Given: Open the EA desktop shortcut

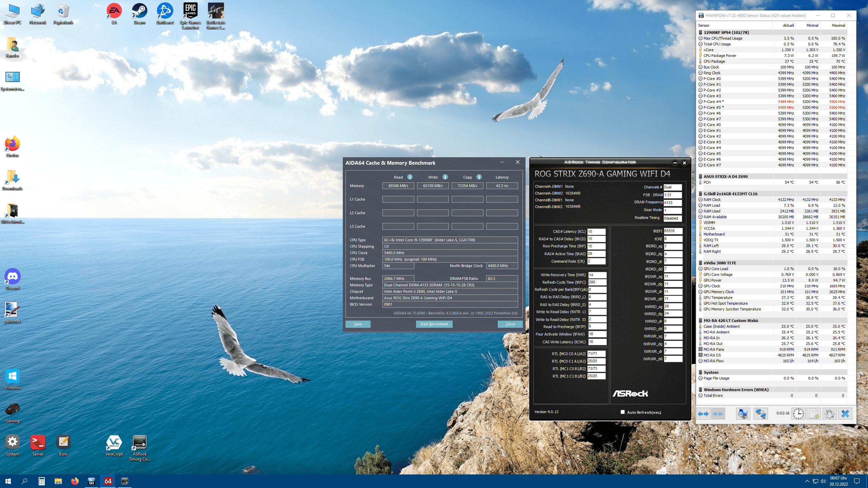Looking at the screenshot, I should click(114, 14).
